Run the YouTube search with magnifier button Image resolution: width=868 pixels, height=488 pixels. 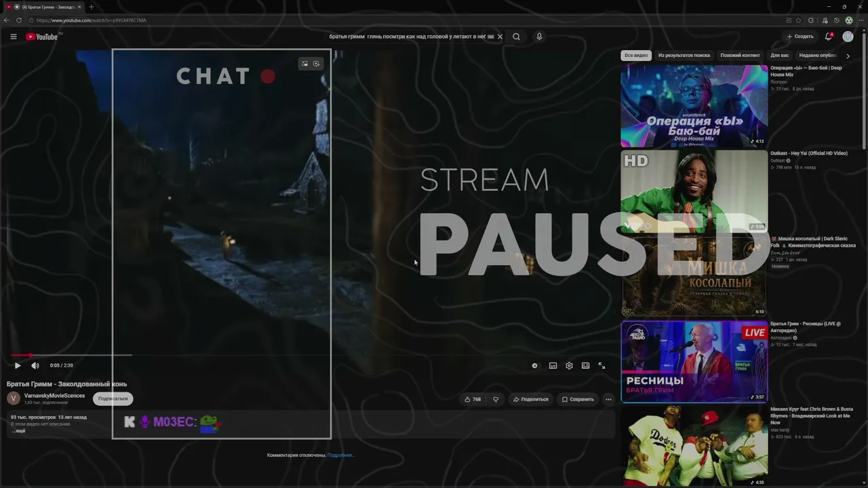coord(516,37)
